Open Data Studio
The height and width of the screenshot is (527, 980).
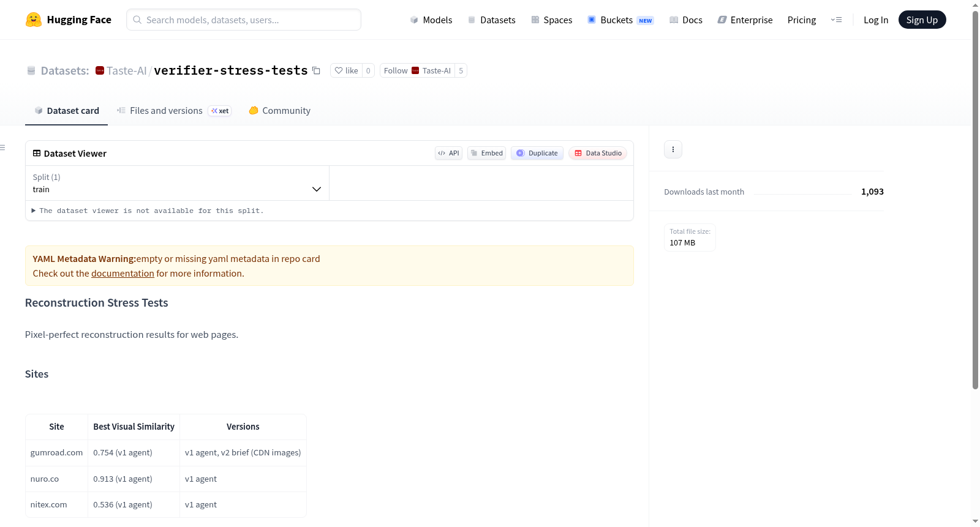coord(597,153)
